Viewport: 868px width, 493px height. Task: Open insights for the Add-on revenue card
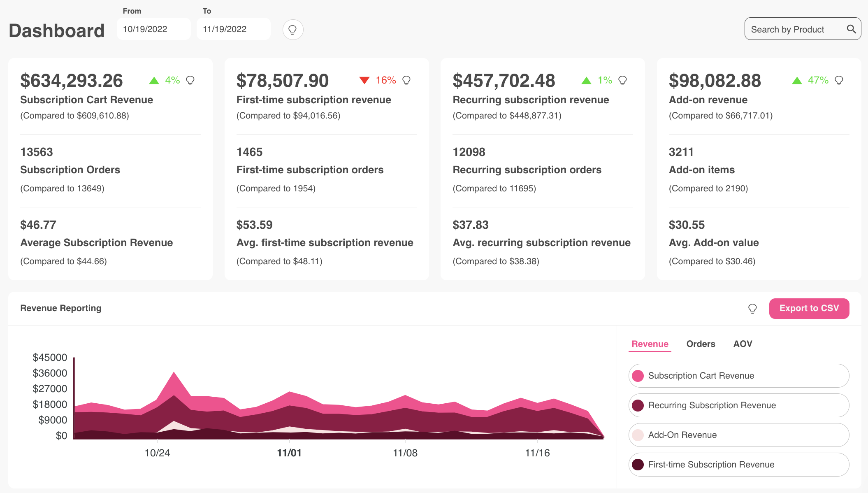(838, 80)
